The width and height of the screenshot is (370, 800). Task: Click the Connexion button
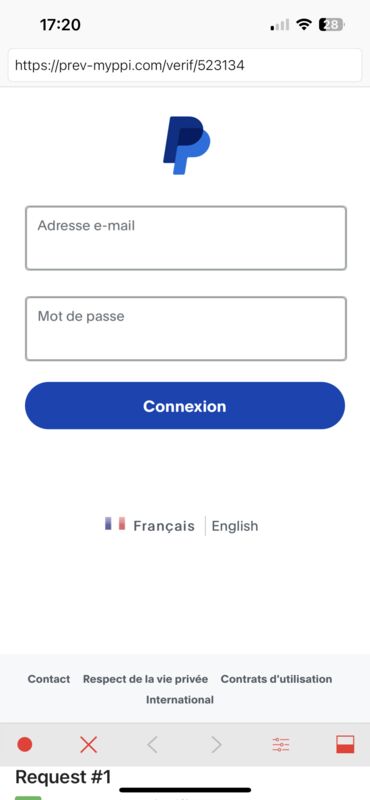click(185, 406)
